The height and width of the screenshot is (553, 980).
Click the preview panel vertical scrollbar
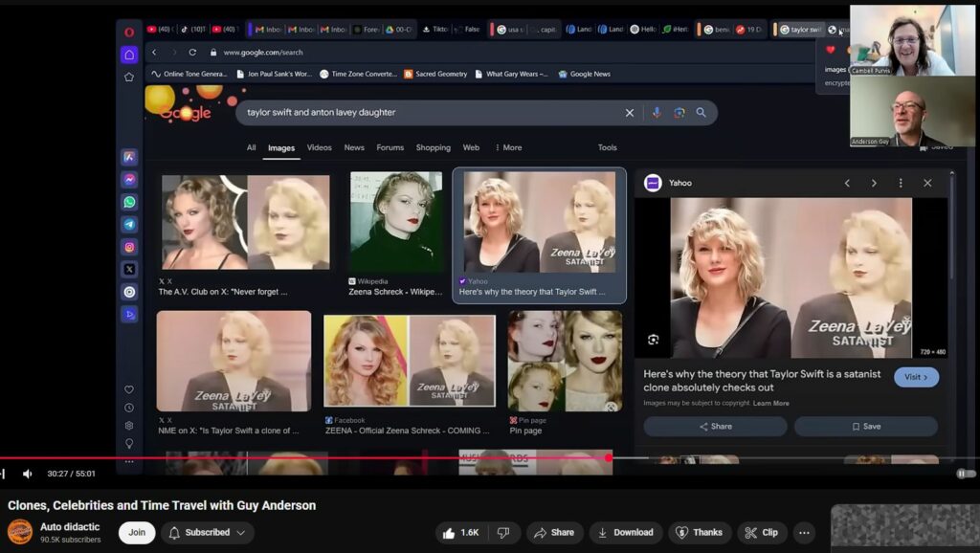(x=952, y=225)
